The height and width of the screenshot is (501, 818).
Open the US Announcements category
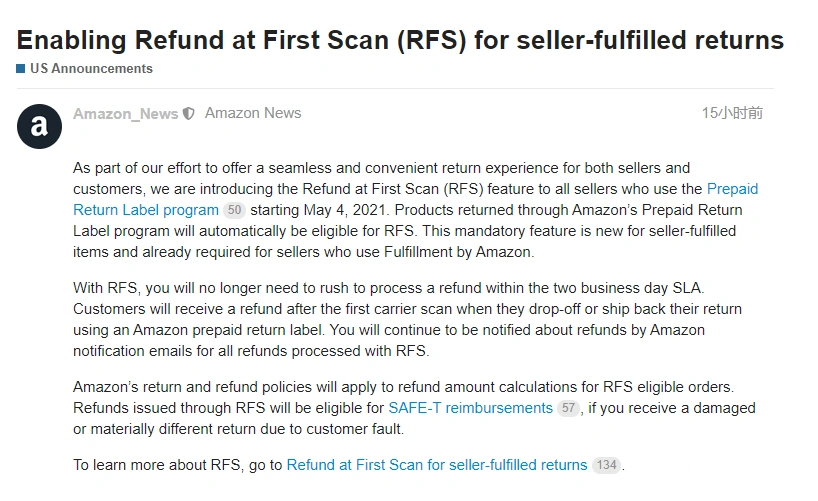pos(91,69)
